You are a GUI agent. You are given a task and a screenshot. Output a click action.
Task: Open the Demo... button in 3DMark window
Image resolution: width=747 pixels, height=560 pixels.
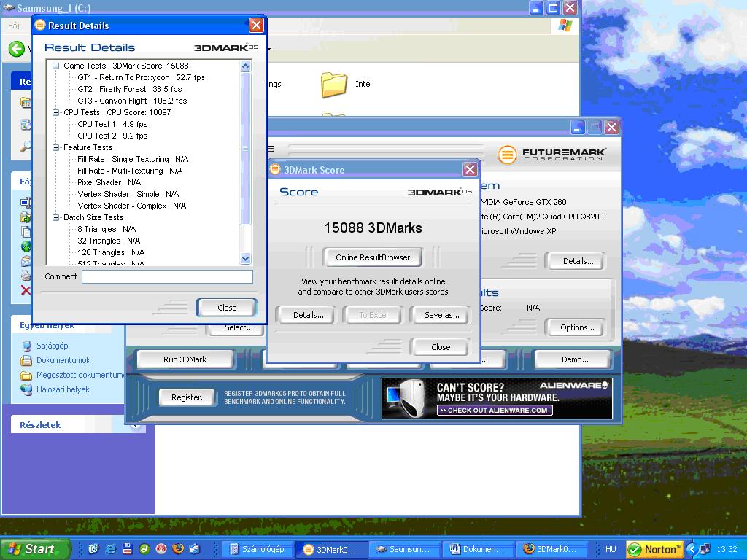coord(575,359)
